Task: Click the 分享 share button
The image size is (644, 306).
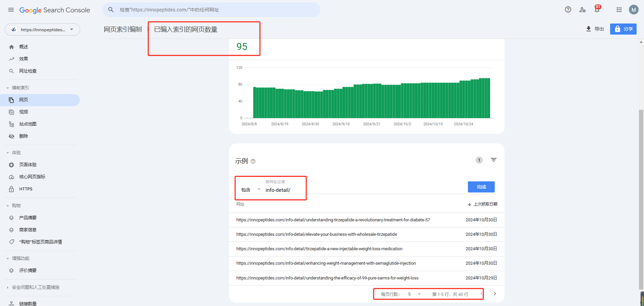Action: pos(623,29)
